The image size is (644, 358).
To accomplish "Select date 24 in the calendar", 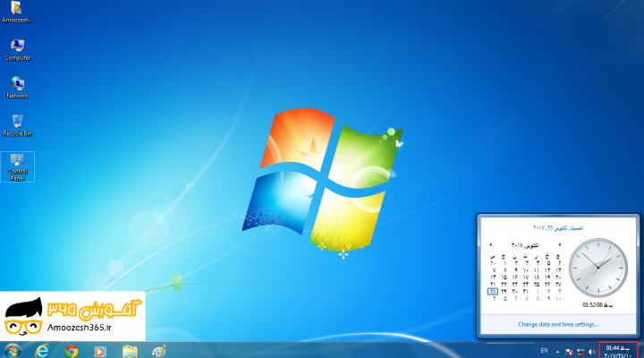I will 526,284.
